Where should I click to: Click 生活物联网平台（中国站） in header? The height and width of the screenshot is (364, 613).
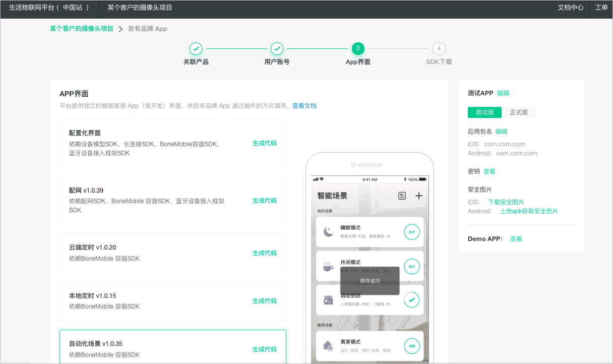pyautogui.click(x=49, y=8)
